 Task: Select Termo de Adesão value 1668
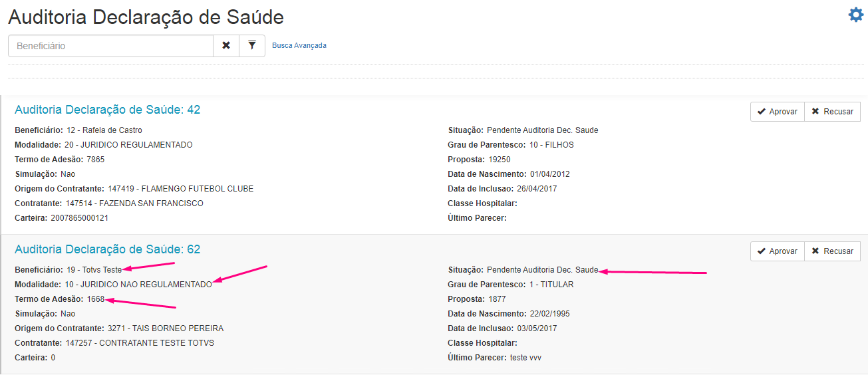click(x=96, y=299)
